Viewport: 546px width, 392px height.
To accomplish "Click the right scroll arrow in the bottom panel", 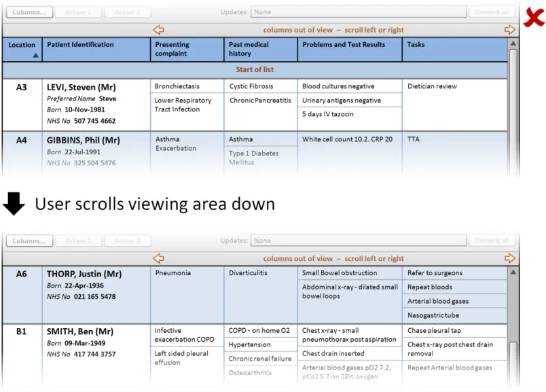I will (x=509, y=258).
